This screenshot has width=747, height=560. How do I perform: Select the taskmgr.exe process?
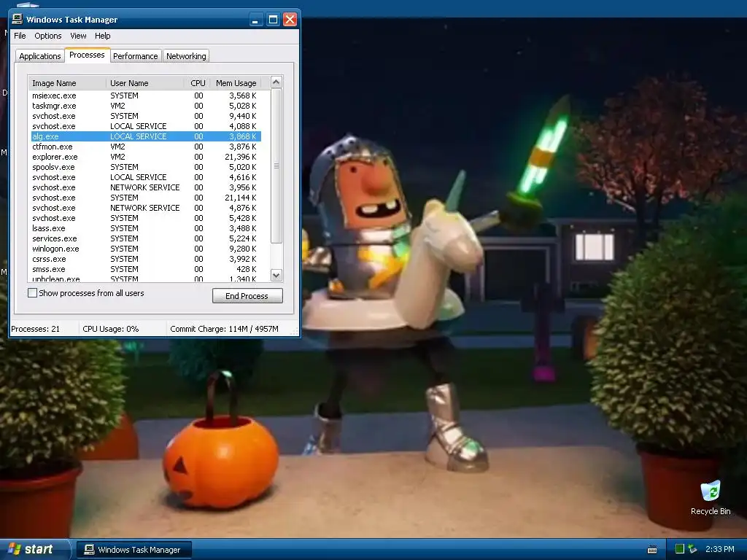point(144,106)
